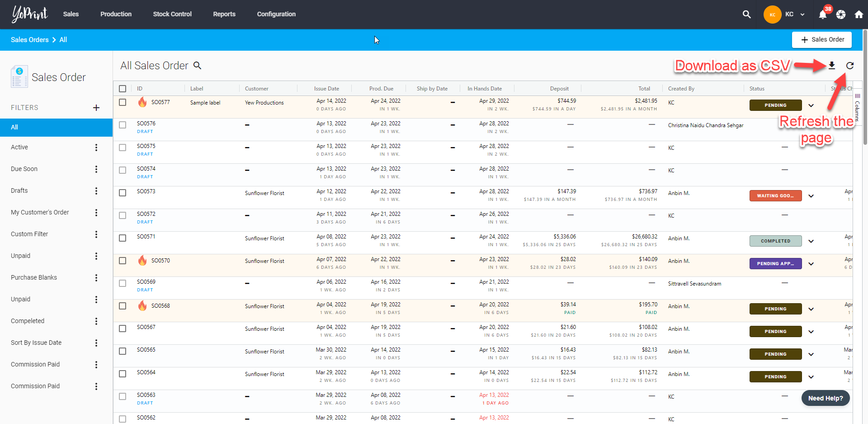
Task: Open options for My Customer's Order filter
Action: tap(96, 213)
